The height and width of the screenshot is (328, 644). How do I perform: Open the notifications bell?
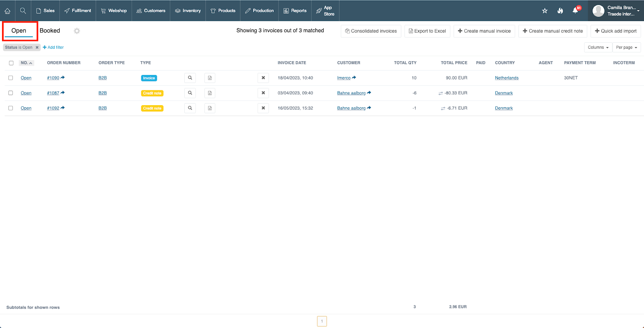(x=576, y=10)
